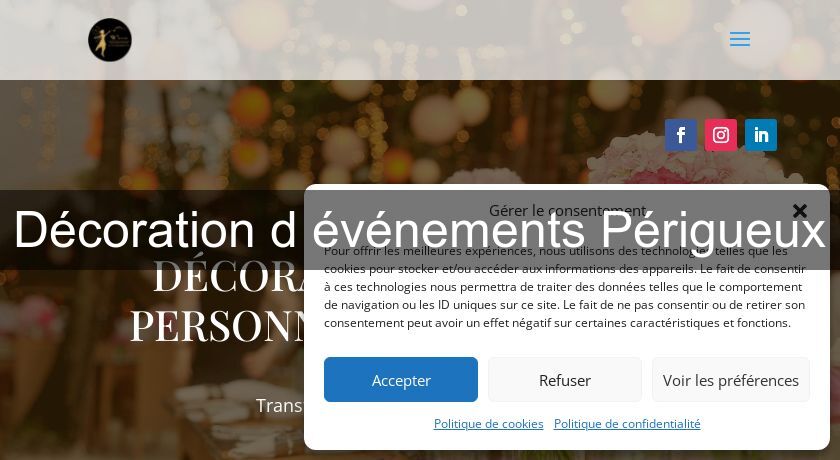Click the empty header bar area
Viewport: 840px width, 460px height.
click(x=429, y=40)
